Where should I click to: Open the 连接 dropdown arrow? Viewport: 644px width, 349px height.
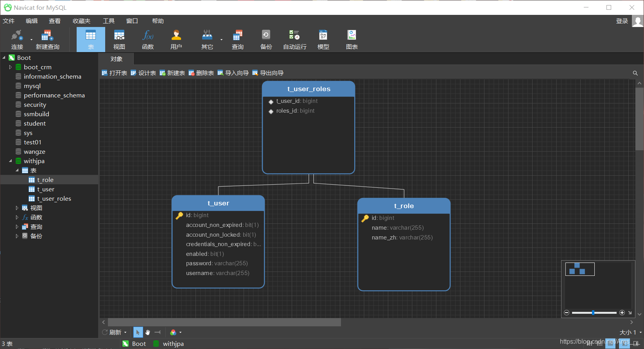(31, 40)
